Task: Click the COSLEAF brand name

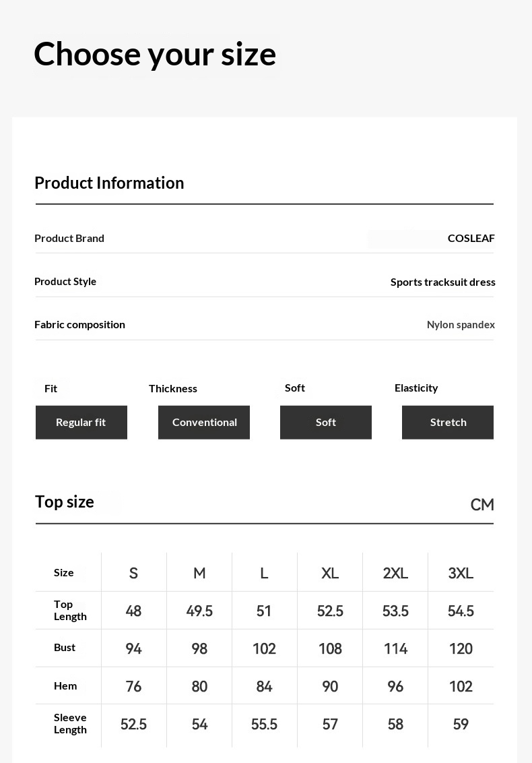Action: click(471, 239)
